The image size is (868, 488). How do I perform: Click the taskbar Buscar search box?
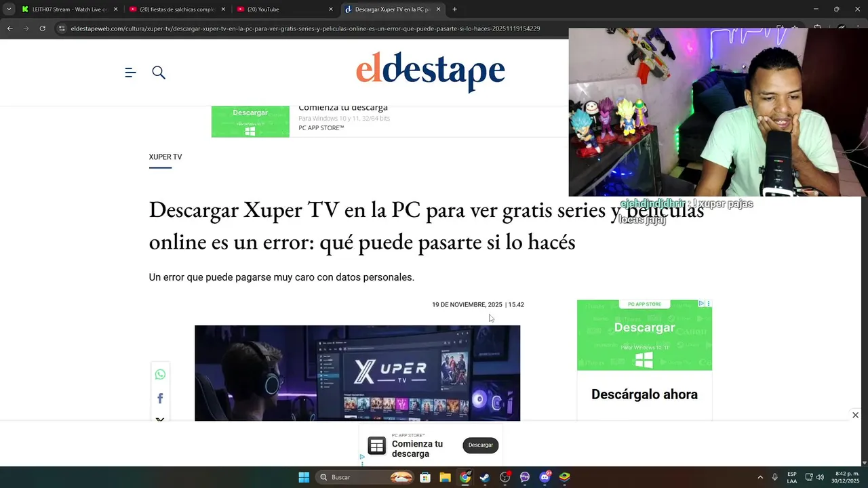pos(365,477)
